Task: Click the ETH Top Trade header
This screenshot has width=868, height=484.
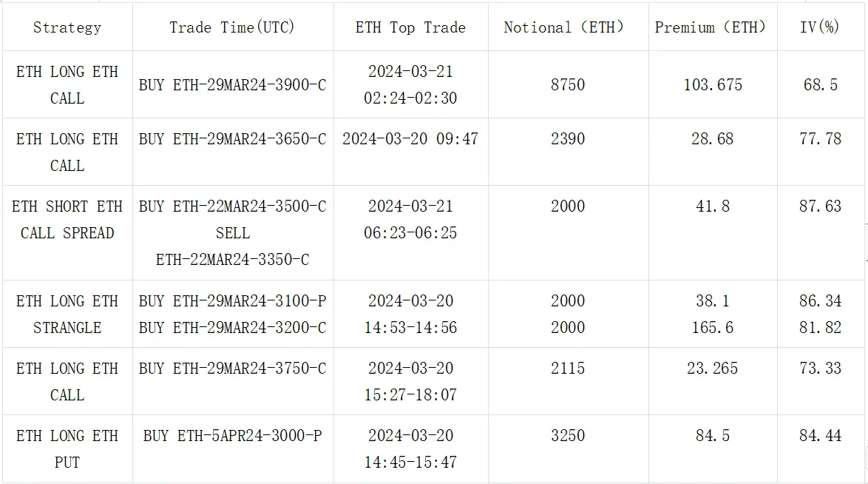Action: click(410, 27)
